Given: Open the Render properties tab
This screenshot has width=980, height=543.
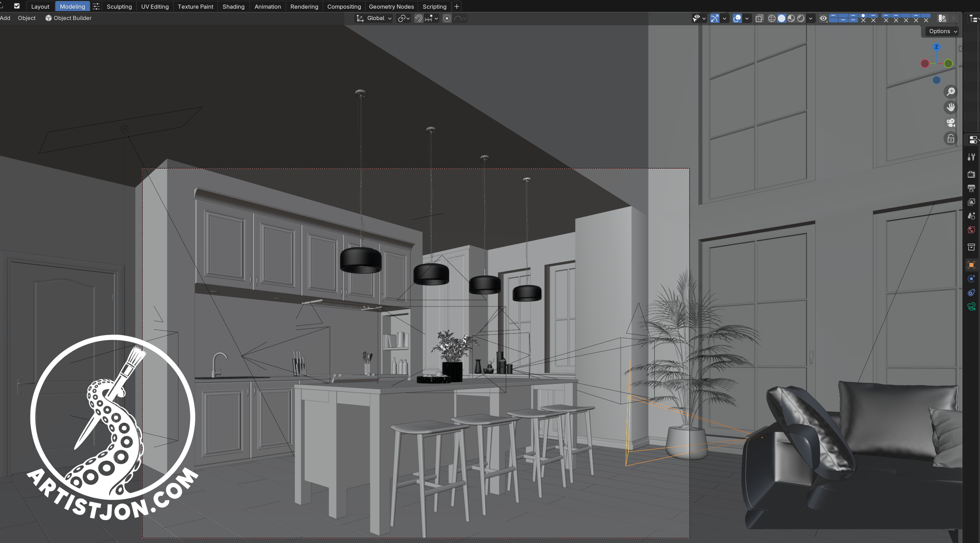Looking at the screenshot, I should click(971, 174).
